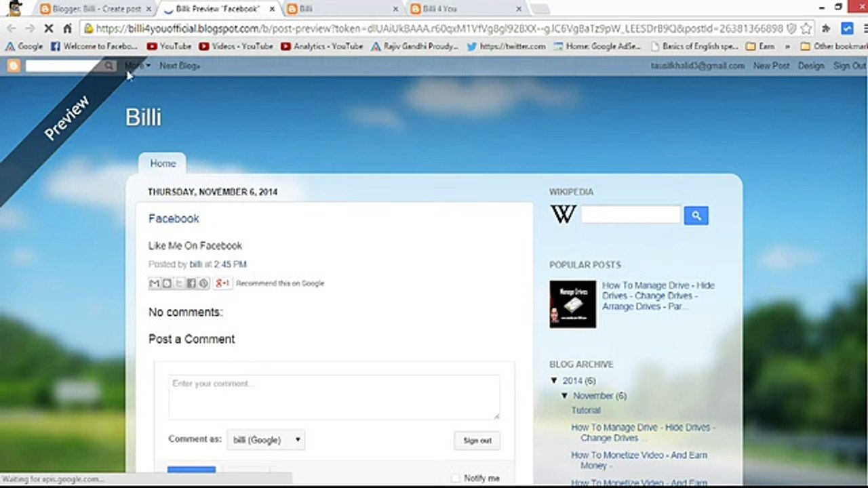Screen dimensions: 868x488
Task: Click the Wikipedia search input field
Action: point(631,215)
